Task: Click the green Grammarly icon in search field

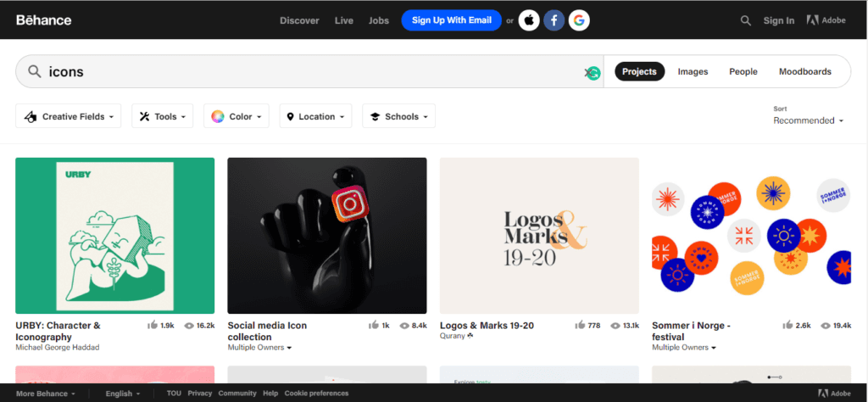Action: 594,73
